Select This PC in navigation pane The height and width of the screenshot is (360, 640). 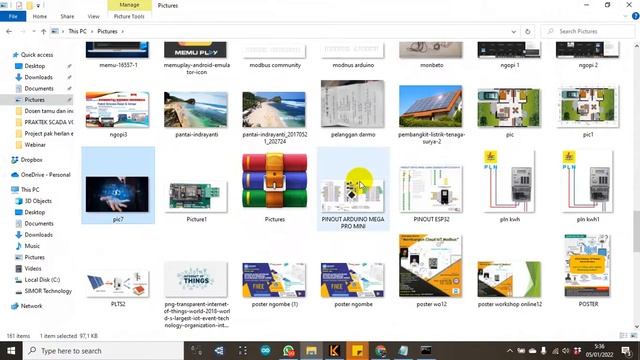click(x=30, y=190)
